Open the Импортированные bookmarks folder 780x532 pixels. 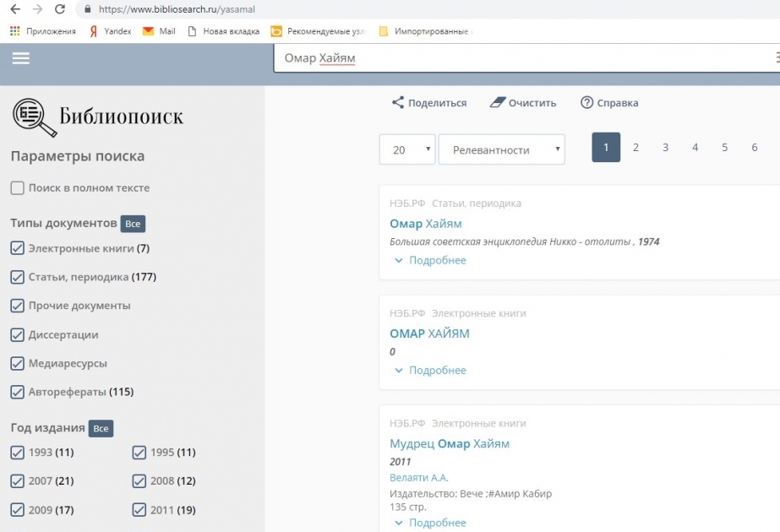(425, 31)
